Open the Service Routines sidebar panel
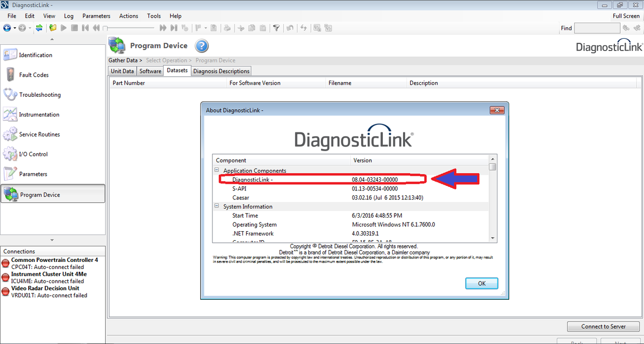 coord(53,134)
